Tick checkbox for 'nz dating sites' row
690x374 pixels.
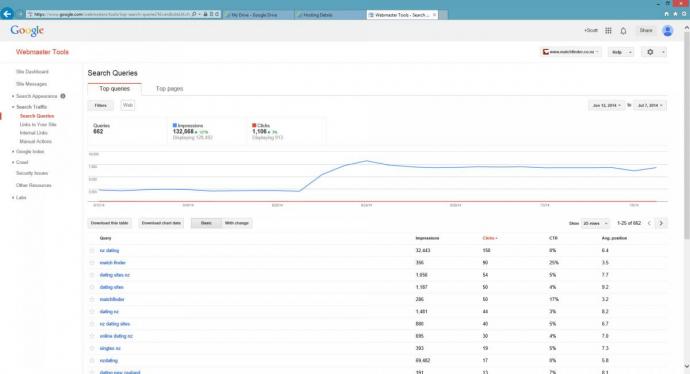(92, 324)
